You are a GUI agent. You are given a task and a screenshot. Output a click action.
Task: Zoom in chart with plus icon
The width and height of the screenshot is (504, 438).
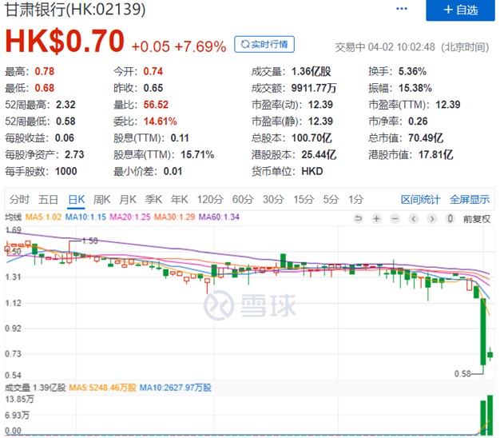(376, 219)
